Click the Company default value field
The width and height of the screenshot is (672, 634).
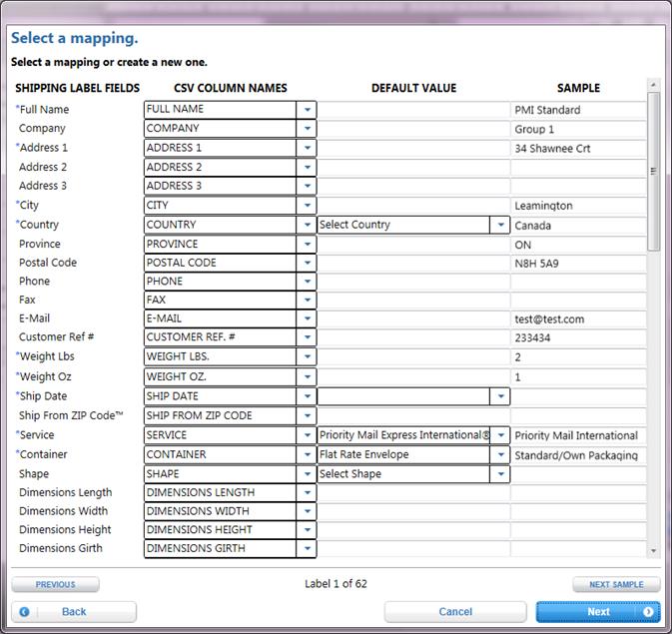tap(413, 129)
